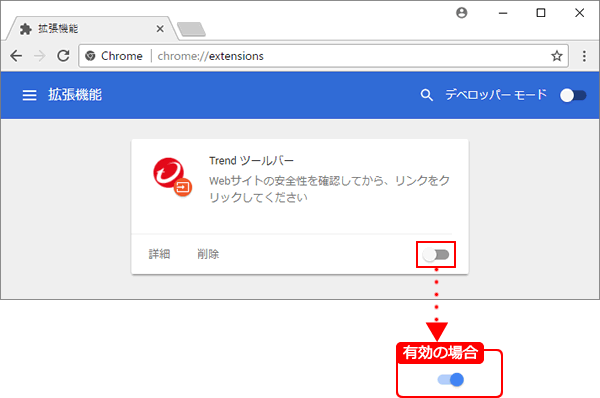This screenshot has width=600, height=398.
Task: Bookmark page with the star icon
Action: coord(557,56)
